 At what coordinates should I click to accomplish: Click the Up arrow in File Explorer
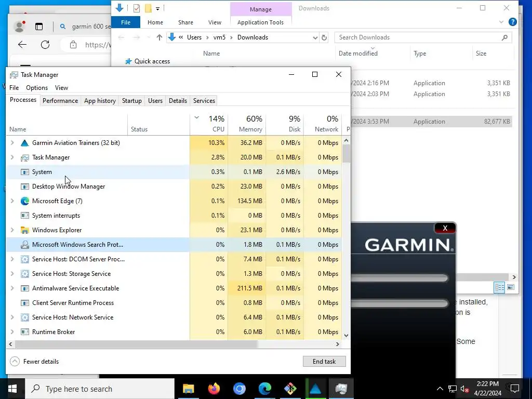[x=159, y=37]
